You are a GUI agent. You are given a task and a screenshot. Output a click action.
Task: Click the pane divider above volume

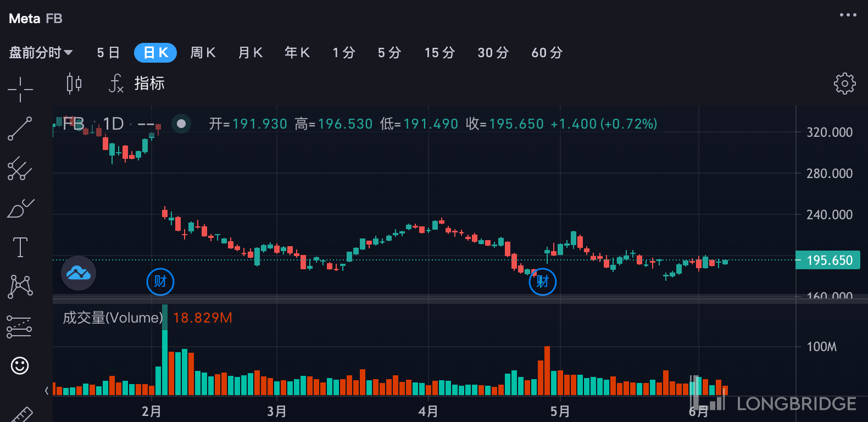(x=460, y=300)
